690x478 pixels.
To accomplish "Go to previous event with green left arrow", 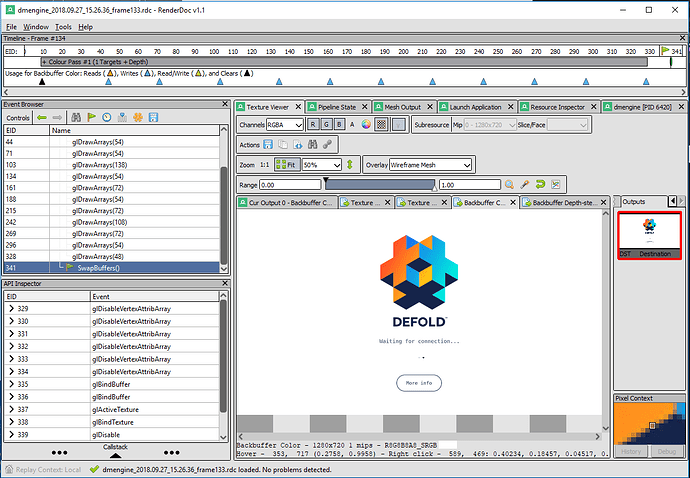I will point(42,118).
